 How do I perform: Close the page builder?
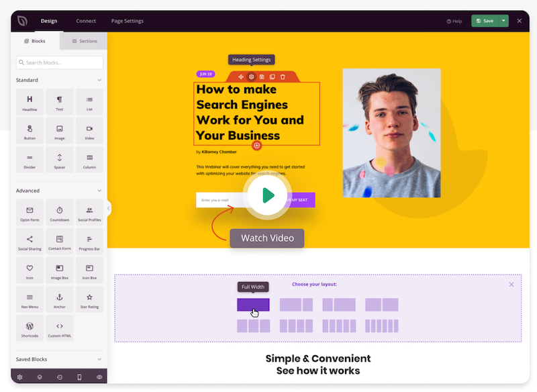(519, 21)
